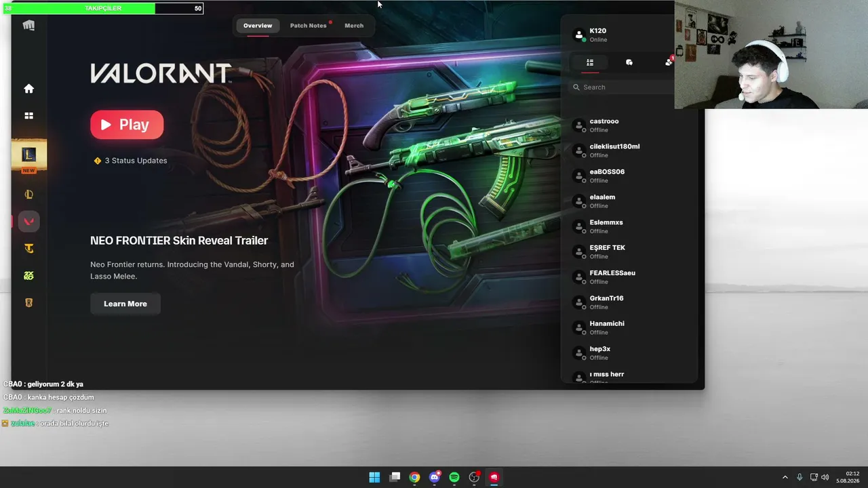The width and height of the screenshot is (868, 488).
Task: Click the Riot Games fist logo
Action: (x=28, y=26)
